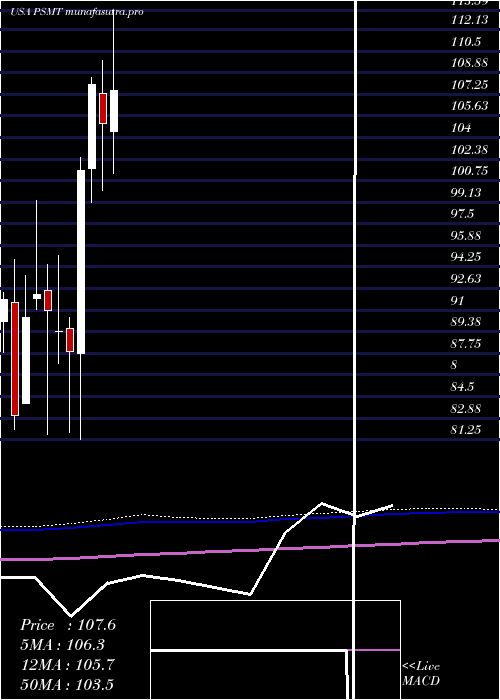Click the 95.88 price axis label
Viewport: 500px width, 700px height.
pyautogui.click(x=466, y=235)
